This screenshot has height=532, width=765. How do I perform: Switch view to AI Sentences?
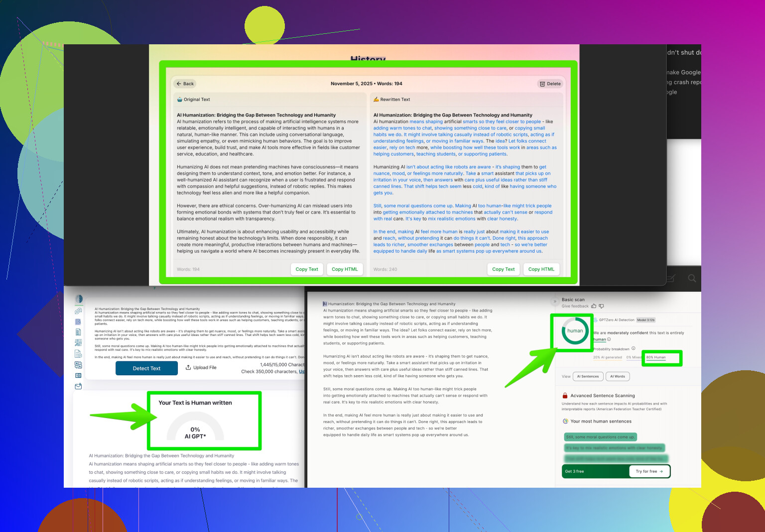588,376
